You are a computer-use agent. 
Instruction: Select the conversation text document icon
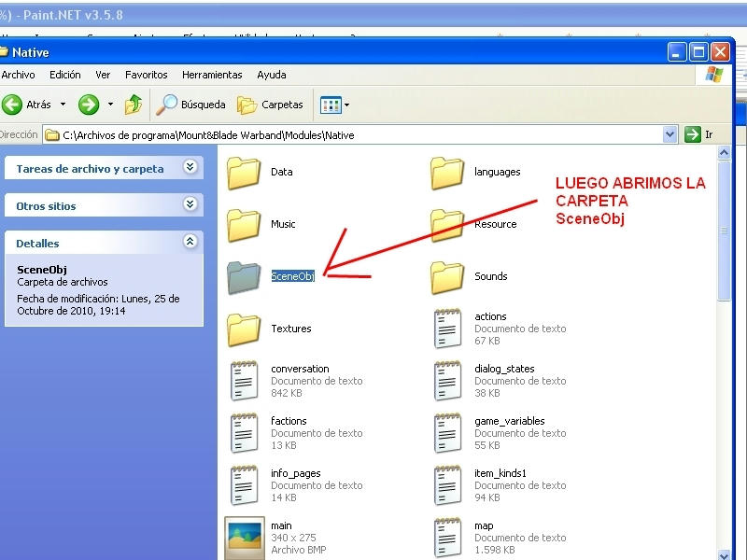coord(244,381)
